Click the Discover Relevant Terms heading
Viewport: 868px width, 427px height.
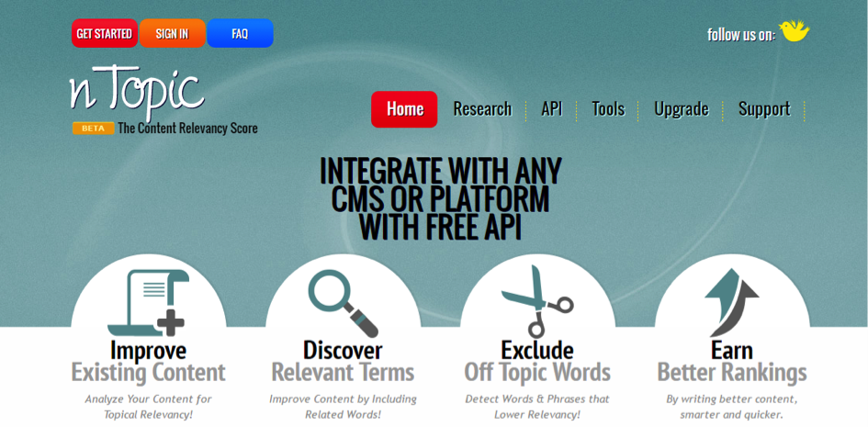[x=343, y=362]
